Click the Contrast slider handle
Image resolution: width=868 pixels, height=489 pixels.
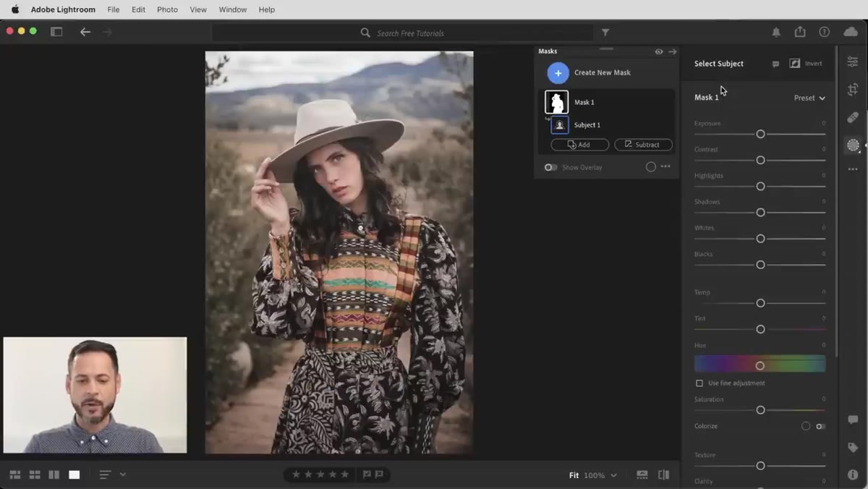[760, 160]
